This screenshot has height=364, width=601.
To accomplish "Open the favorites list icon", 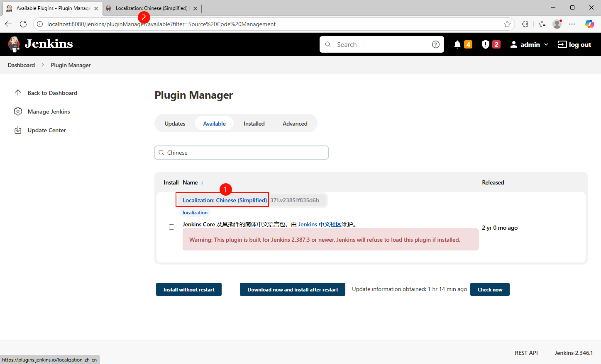I will click(542, 24).
